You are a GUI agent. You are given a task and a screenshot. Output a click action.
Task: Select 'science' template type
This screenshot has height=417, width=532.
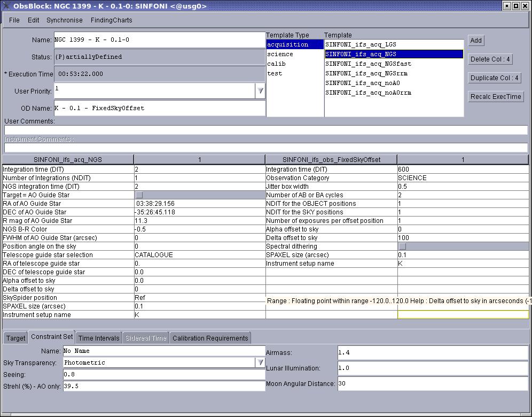pos(294,54)
